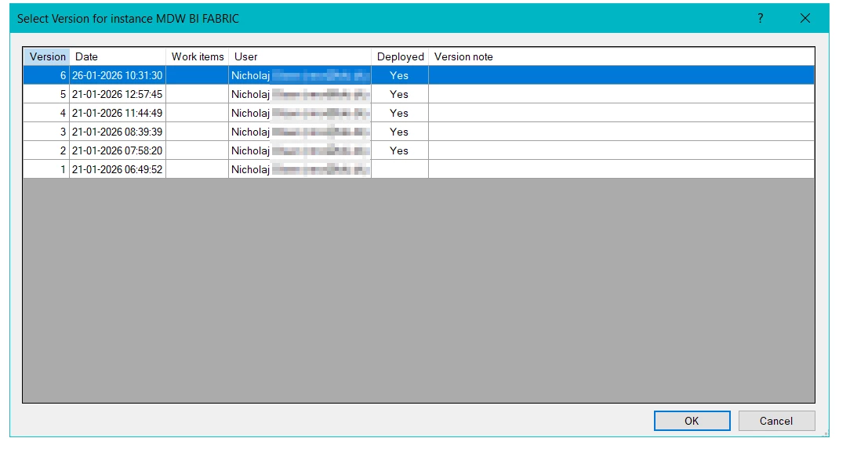Sort by the Deployed column header
The height and width of the screenshot is (449, 868).
click(x=400, y=56)
